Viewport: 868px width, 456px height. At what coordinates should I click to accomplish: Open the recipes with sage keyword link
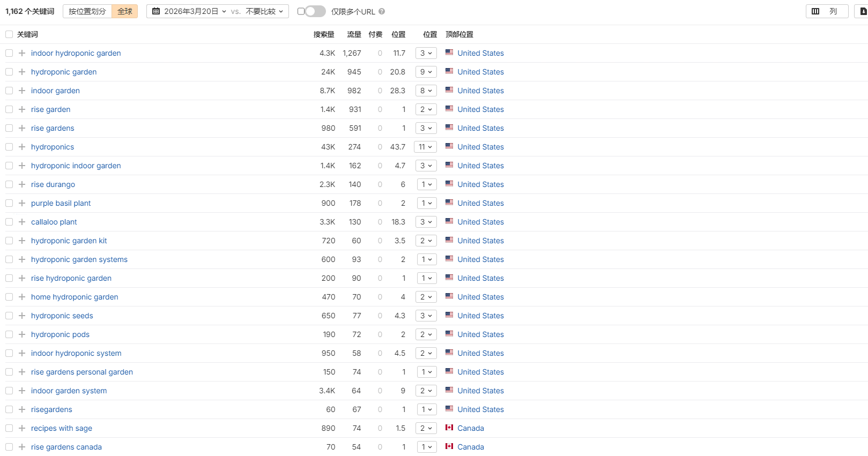[x=62, y=428]
